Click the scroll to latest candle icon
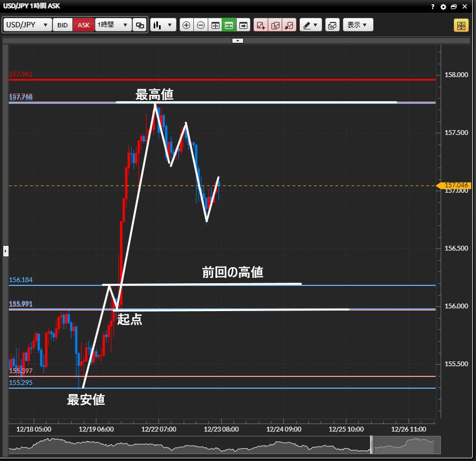The width and height of the screenshot is (476, 461). (244, 25)
